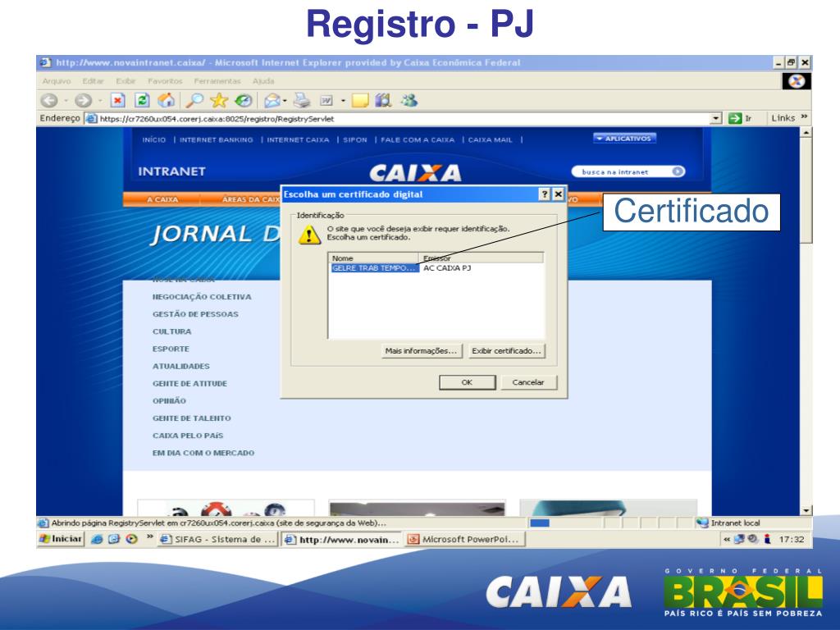Click the Research books icon
Screen dimensions: 840x630
coord(384,100)
